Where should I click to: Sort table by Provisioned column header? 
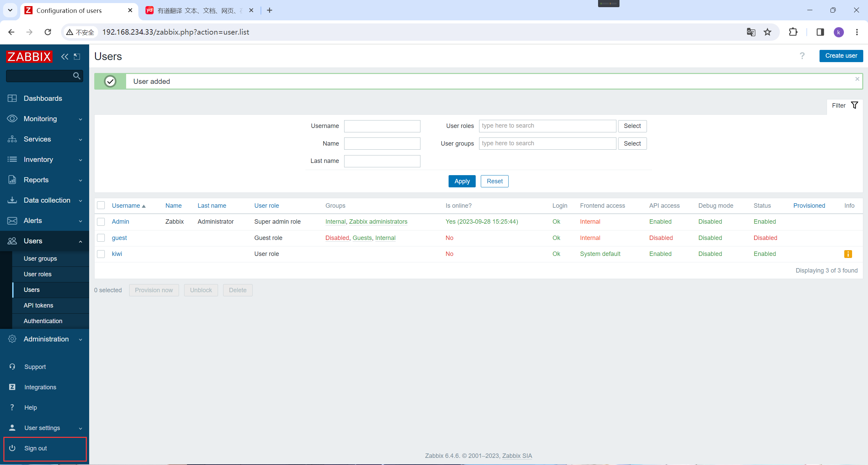(809, 206)
